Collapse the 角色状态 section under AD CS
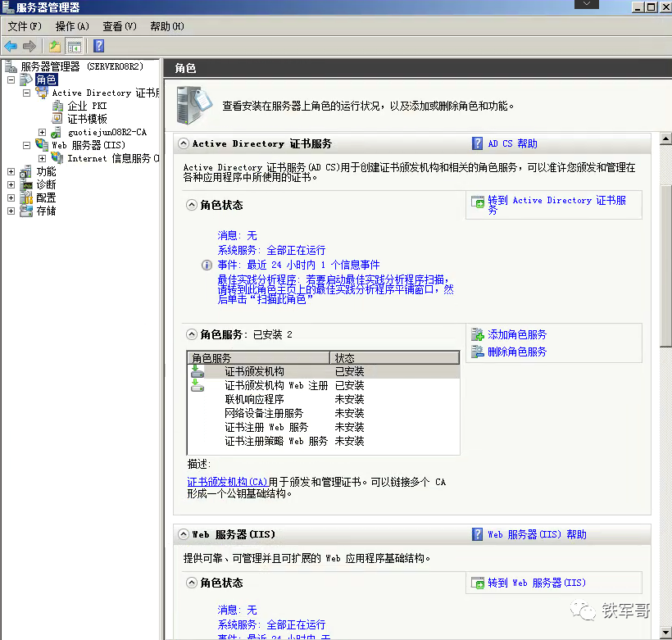This screenshot has height=640, width=672. (192, 205)
